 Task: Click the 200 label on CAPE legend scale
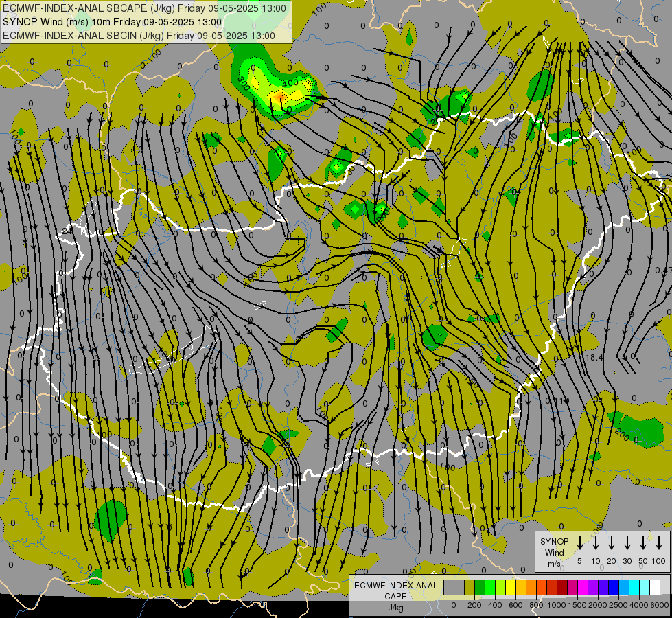tap(474, 605)
